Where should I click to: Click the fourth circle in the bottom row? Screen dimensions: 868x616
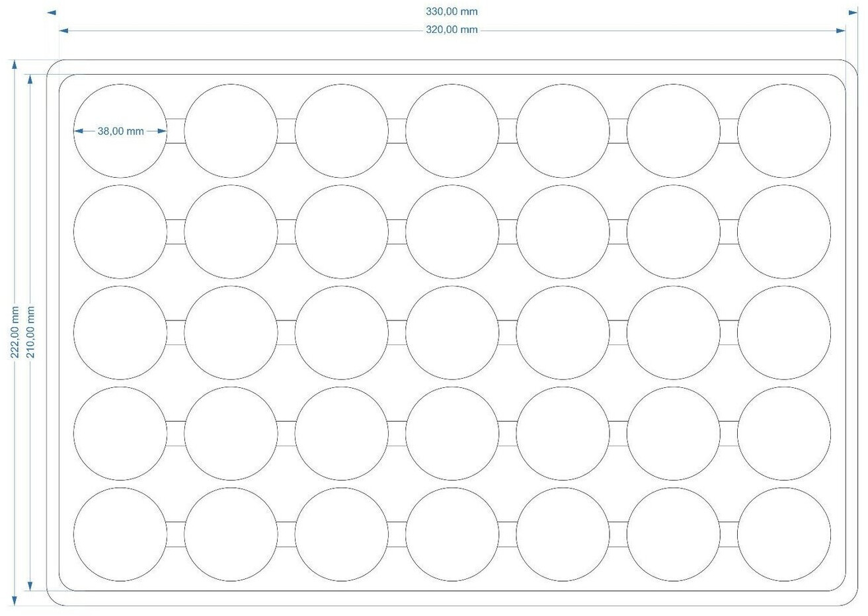point(452,534)
